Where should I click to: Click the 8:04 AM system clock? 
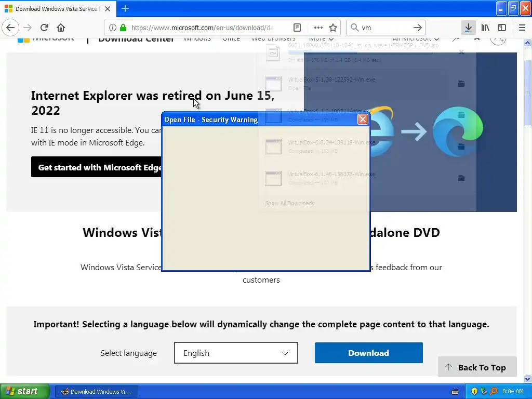513,392
